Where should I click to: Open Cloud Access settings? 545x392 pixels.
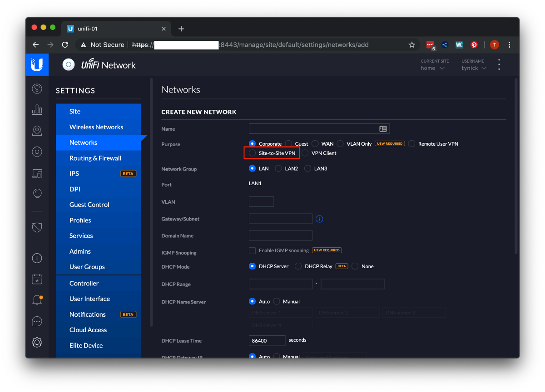click(99, 330)
